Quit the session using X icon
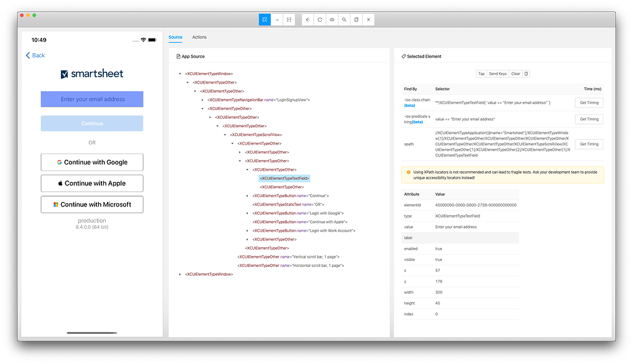Image resolution: width=633 pixels, height=364 pixels. click(368, 19)
